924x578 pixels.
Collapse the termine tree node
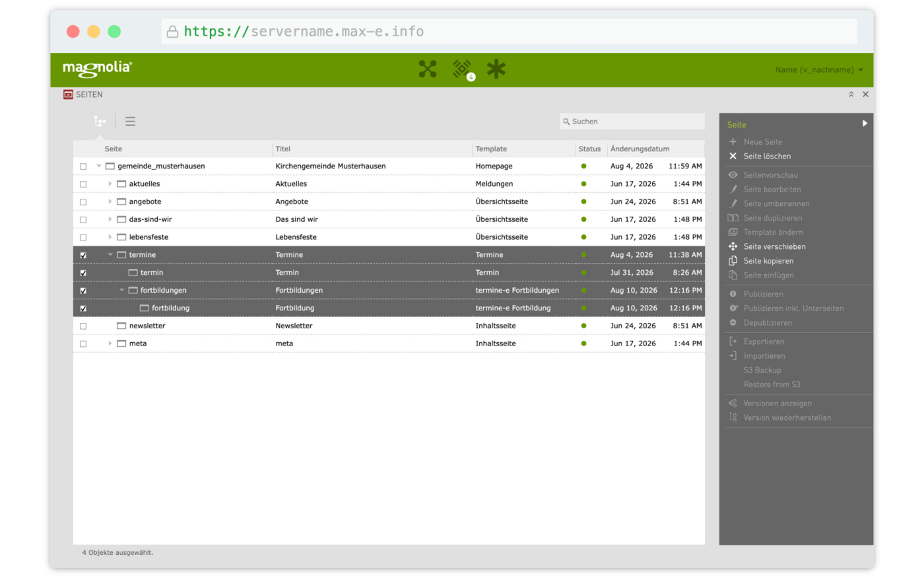(x=110, y=254)
